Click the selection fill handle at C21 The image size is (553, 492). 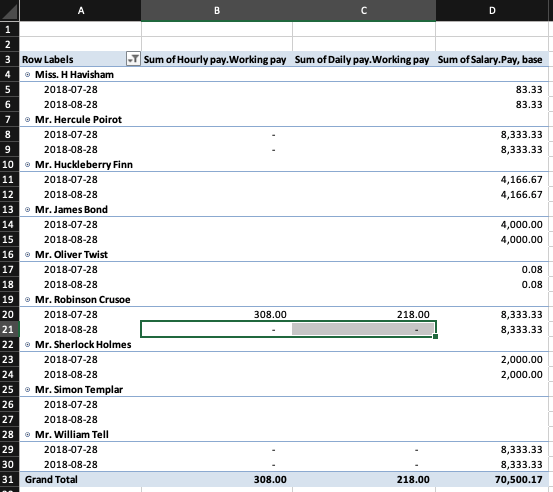[436, 336]
